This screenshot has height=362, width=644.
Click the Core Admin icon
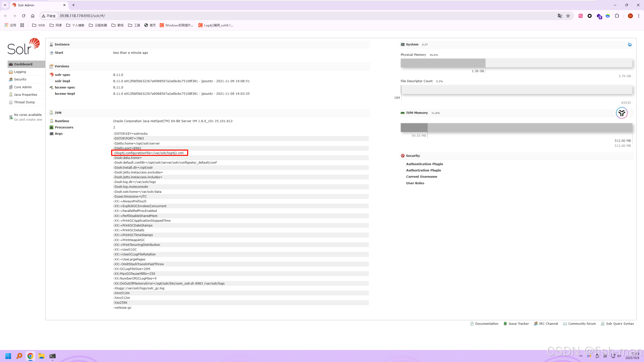[11, 87]
